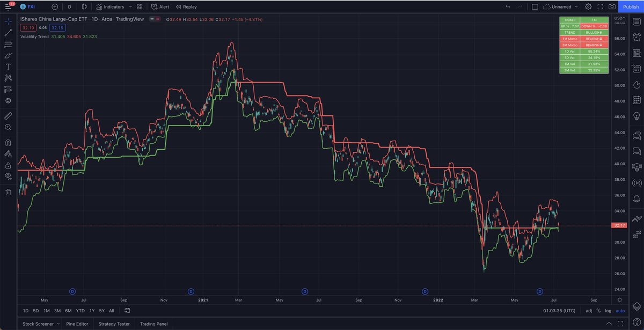Open the forecasting and measurement tools
This screenshot has height=330, width=644.
8,89
